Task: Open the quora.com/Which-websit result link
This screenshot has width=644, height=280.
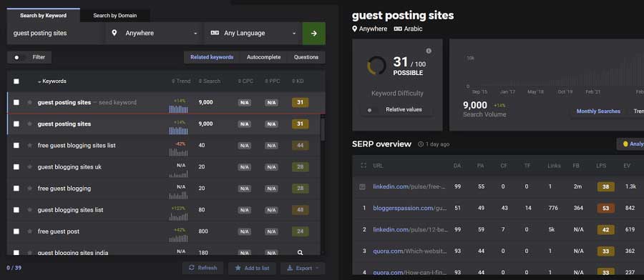Action: (x=409, y=251)
